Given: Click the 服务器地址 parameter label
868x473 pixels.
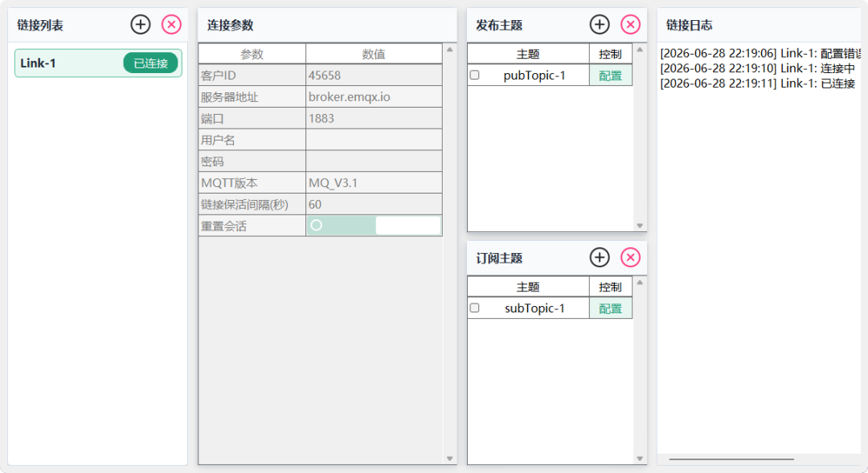Looking at the screenshot, I should pos(229,97).
